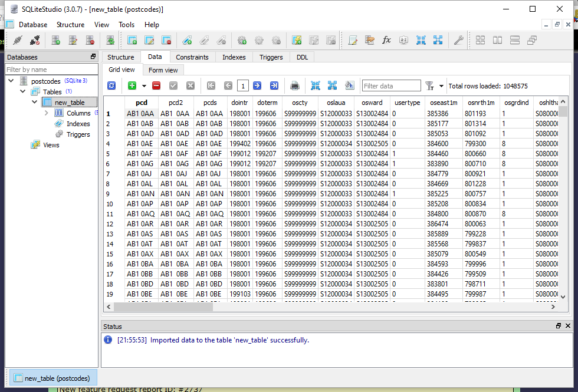The image size is (578, 392).
Task: Open the SQL editor from the toolbar
Action: 354,40
